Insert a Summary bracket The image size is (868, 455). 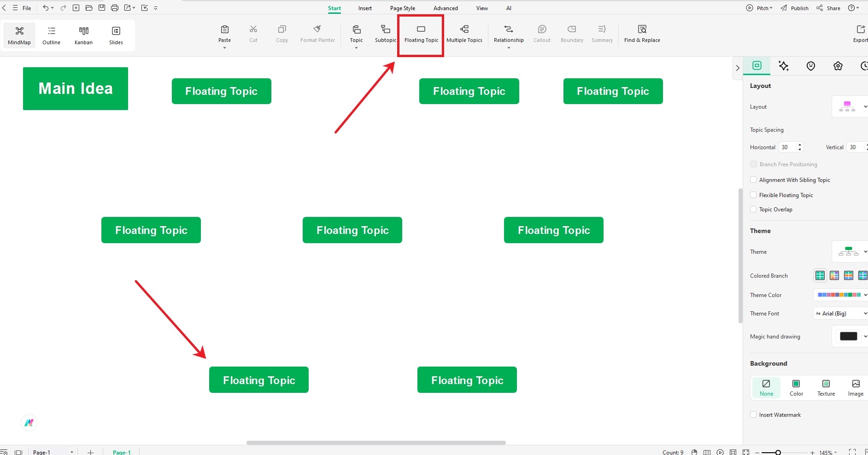coord(602,34)
